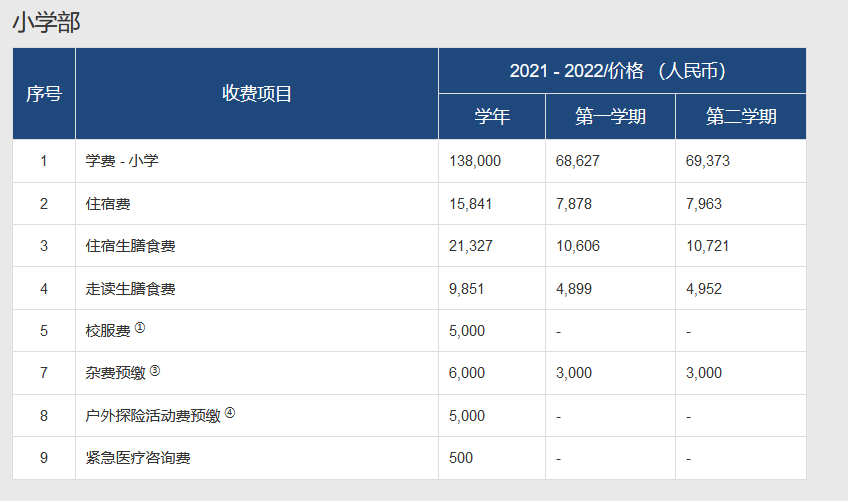Select the 紧急医疗咨询费 row label
This screenshot has width=848, height=501.
click(138, 458)
